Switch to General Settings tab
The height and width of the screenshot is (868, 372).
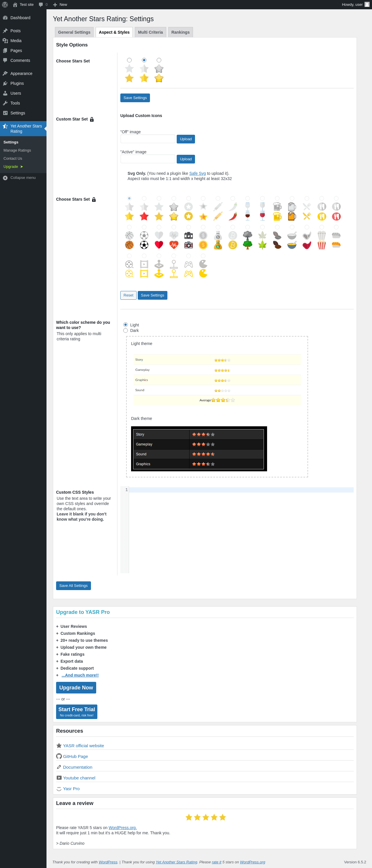coord(74,32)
